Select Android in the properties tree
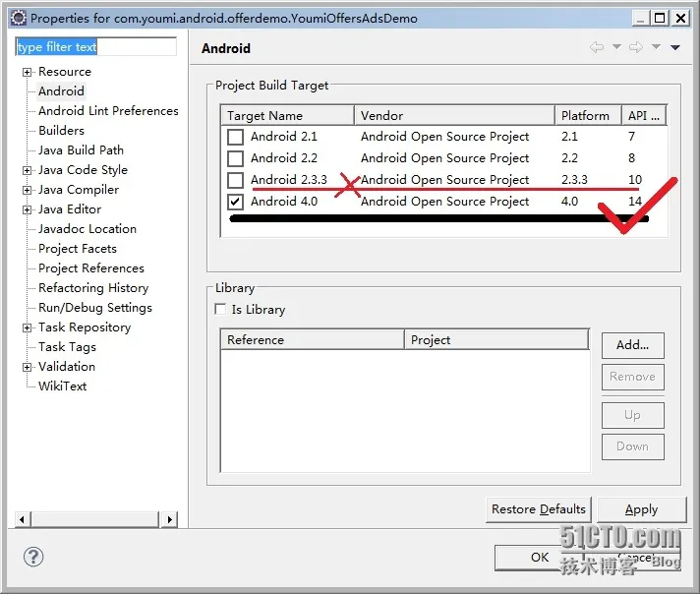This screenshot has height=594, width=700. click(61, 91)
